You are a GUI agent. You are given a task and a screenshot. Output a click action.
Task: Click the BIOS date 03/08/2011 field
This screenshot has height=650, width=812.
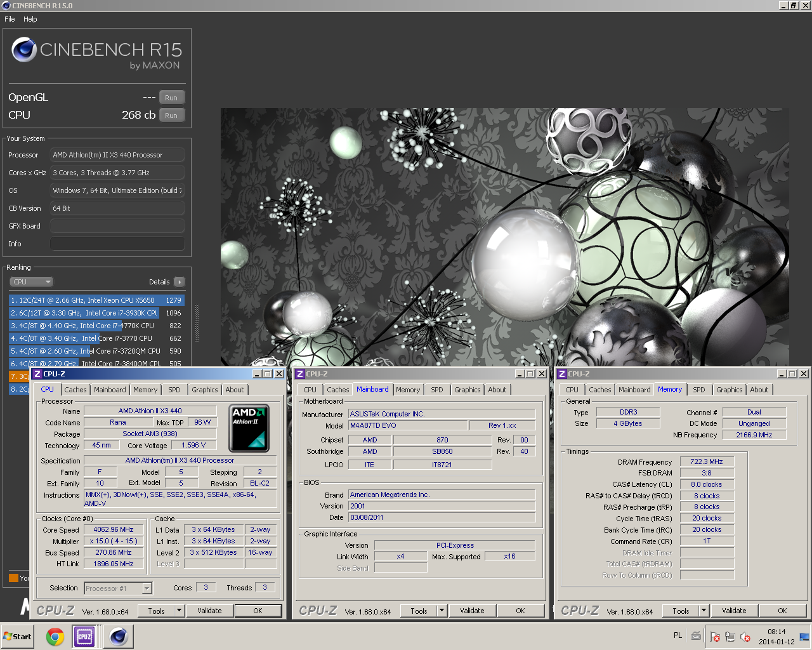point(442,517)
